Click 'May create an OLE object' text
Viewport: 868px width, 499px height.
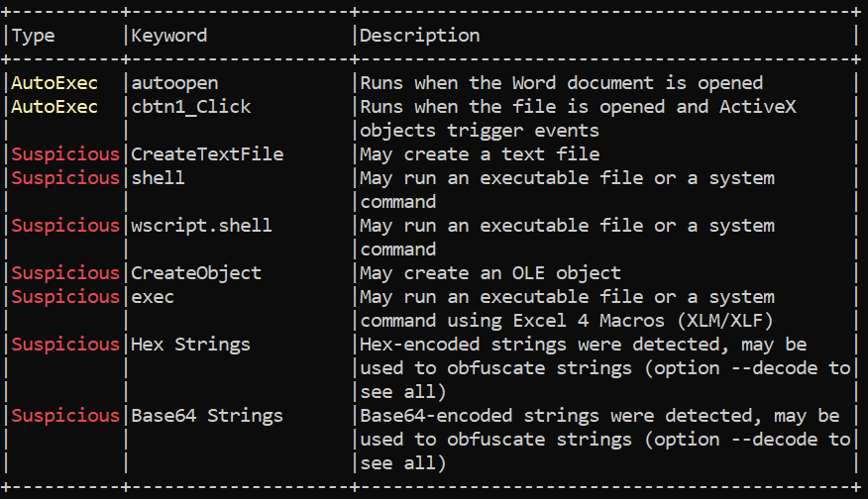click(x=490, y=273)
